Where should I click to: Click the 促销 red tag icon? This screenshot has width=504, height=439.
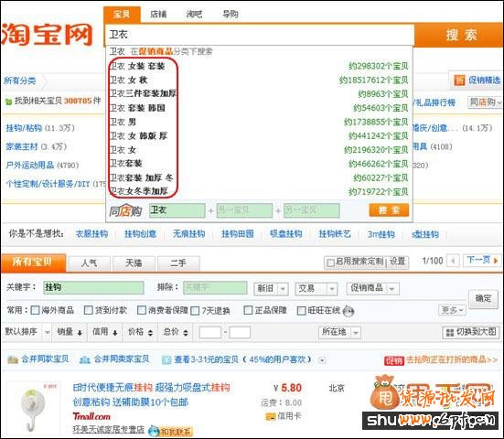pos(393,360)
